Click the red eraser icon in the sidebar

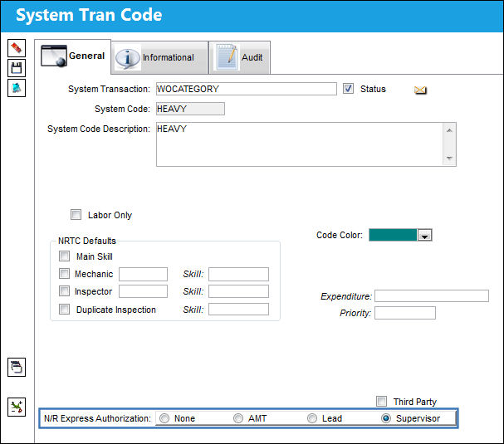17,48
